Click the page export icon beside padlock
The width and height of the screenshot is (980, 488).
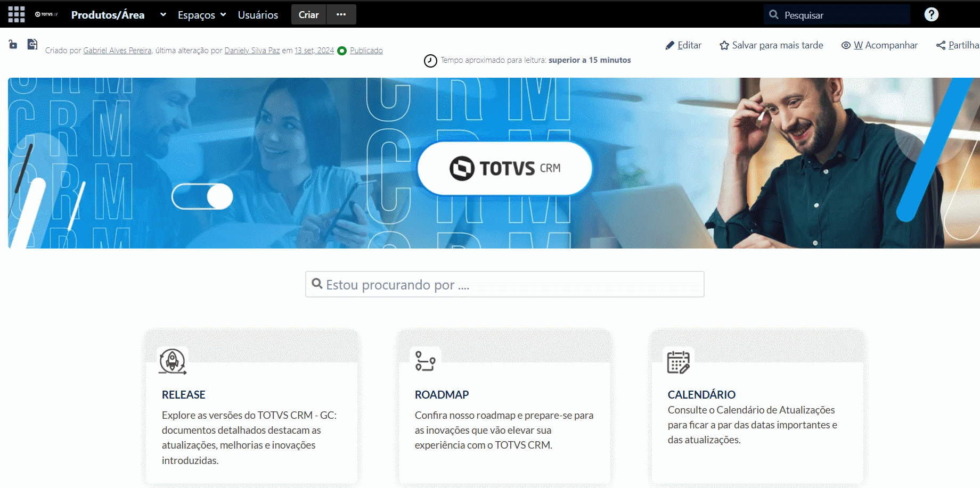[x=32, y=44]
